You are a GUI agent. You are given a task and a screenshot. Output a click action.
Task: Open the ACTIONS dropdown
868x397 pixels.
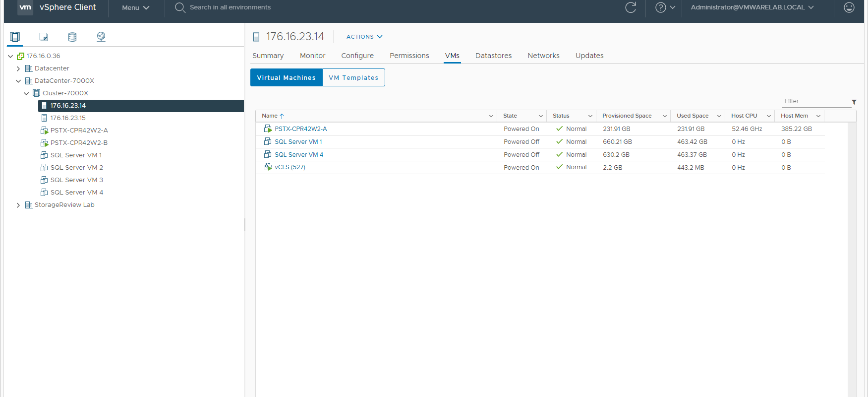pos(364,37)
